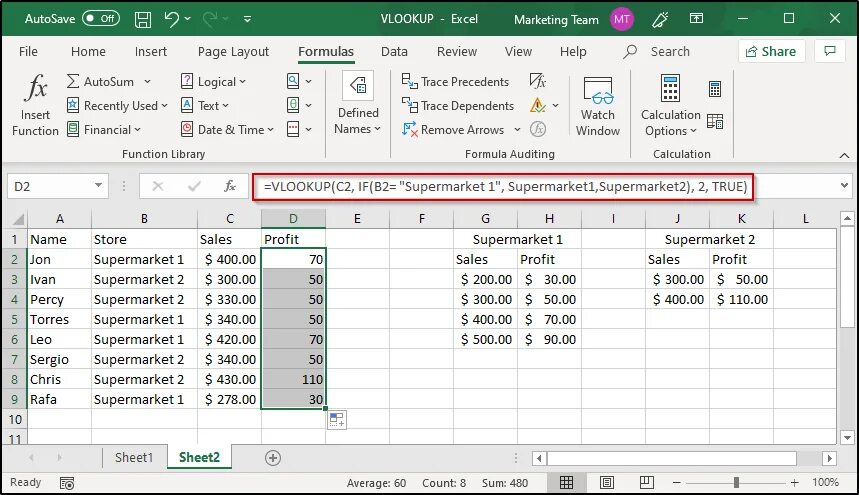859x495 pixels.
Task: Click the zoom in plus button
Action: [x=794, y=482]
